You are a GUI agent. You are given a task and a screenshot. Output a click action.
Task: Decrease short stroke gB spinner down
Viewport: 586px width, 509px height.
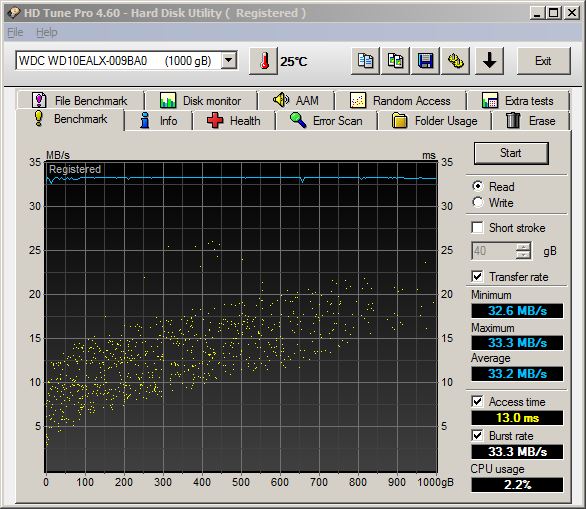(523, 255)
